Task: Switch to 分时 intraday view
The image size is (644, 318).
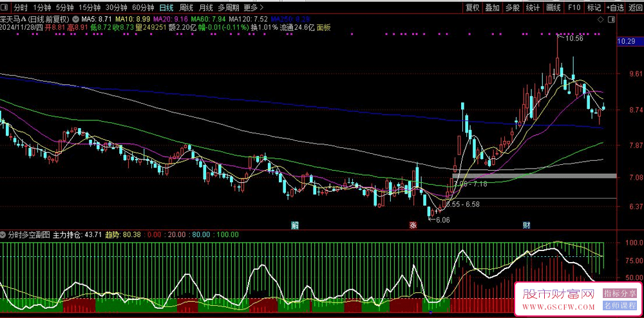Action: coord(21,7)
